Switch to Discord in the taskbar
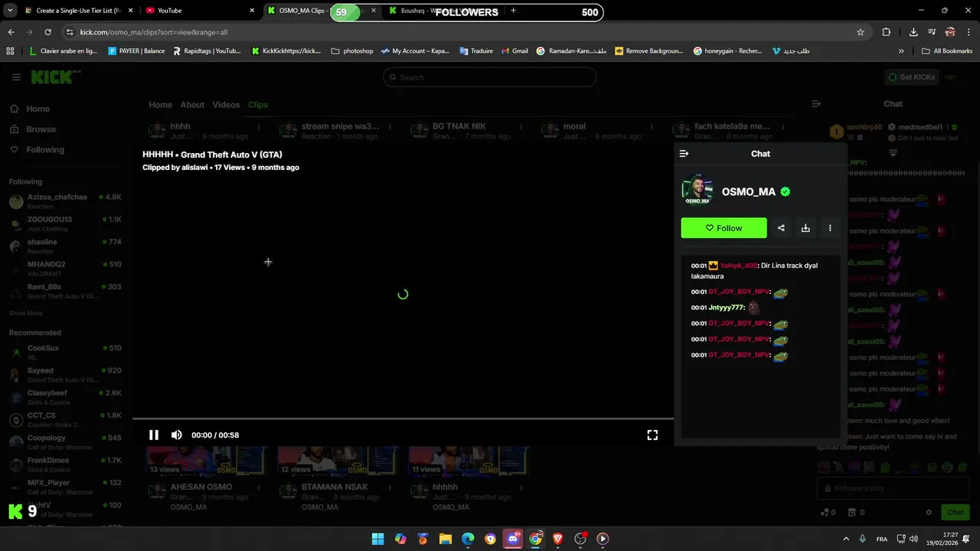980x551 pixels. coord(513,539)
